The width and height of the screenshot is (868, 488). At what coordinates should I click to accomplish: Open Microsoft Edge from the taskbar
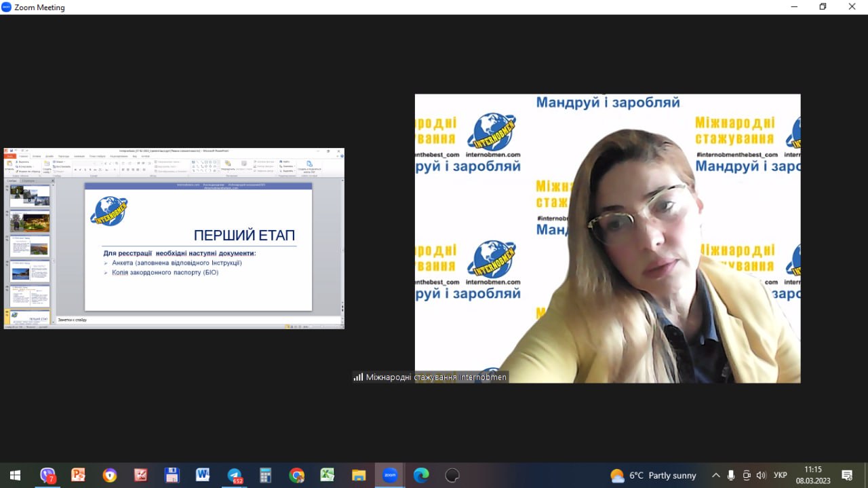coord(421,475)
